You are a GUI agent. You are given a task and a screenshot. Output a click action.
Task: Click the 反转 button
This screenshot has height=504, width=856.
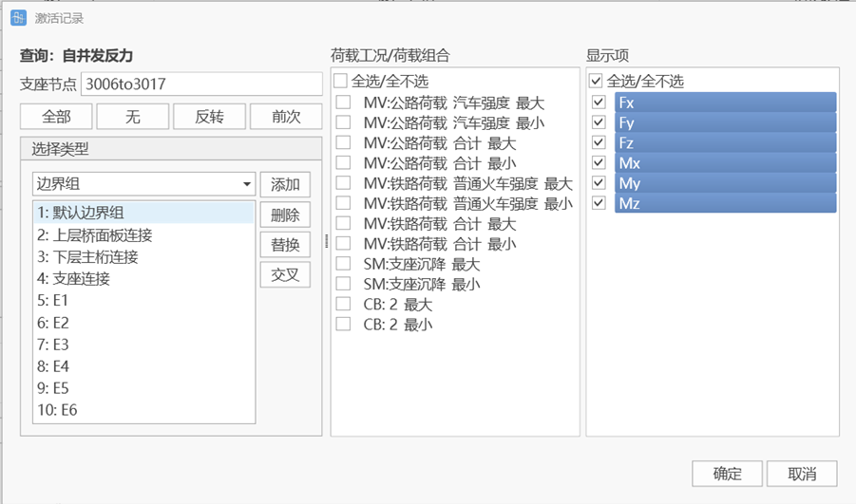209,116
